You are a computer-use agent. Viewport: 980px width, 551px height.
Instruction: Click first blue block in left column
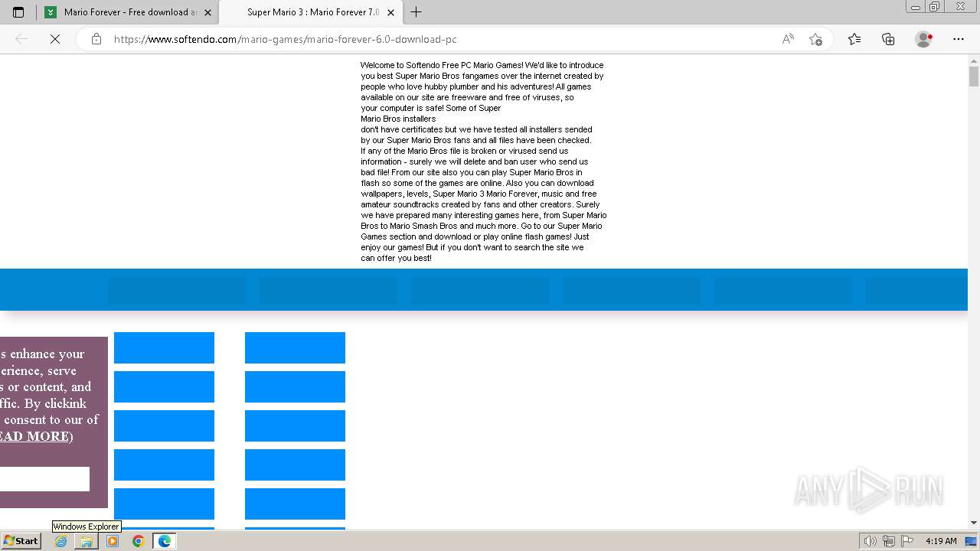pyautogui.click(x=164, y=347)
